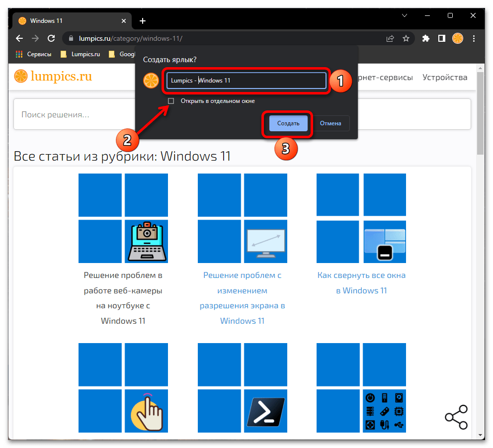
Task: Open the touch hand pointer article thumbnail
Action: pyautogui.click(x=123, y=388)
